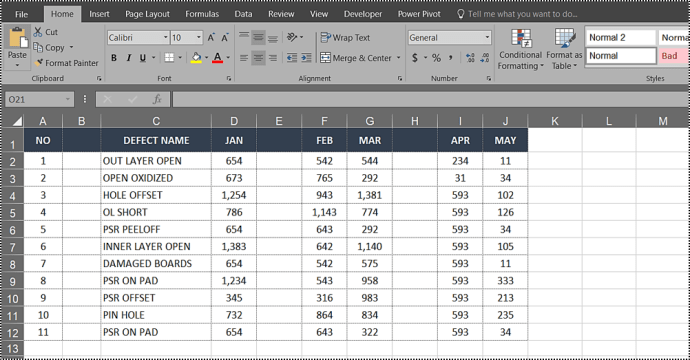Apply the Borders grid icon
The width and height of the screenshot is (690, 360).
[169, 58]
